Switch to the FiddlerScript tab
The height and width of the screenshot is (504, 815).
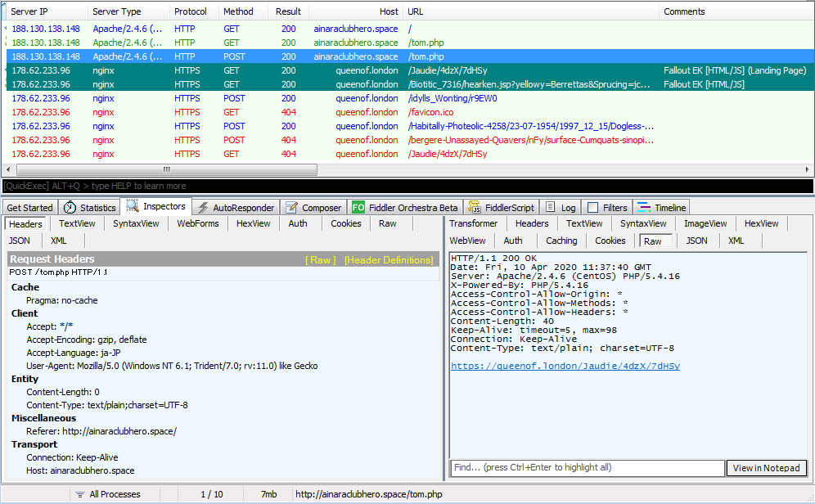click(502, 207)
